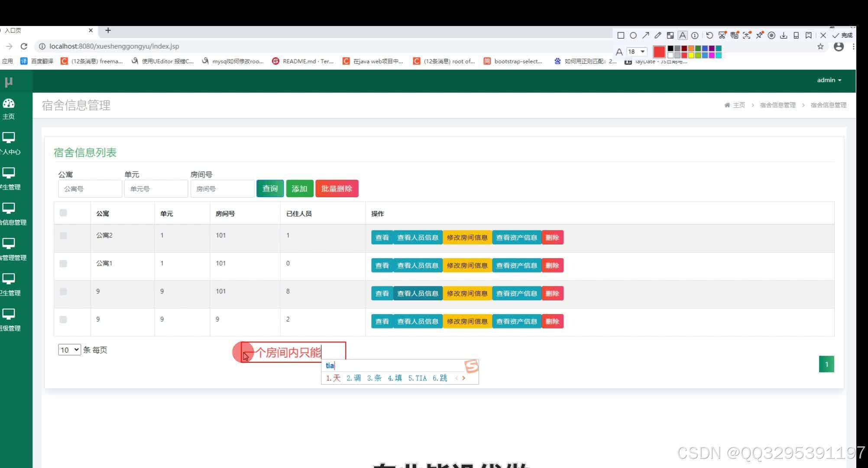Open 班级管理 in the sidebar

pyautogui.click(x=10, y=321)
